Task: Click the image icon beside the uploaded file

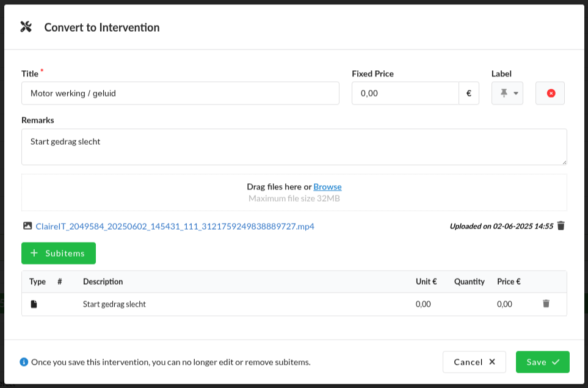Action: click(27, 226)
